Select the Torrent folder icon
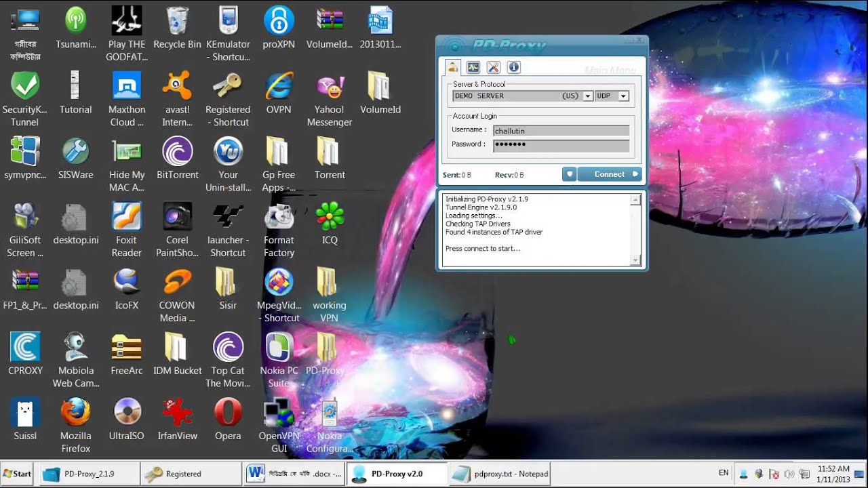Viewport: 868px width, 488px height. coord(330,157)
